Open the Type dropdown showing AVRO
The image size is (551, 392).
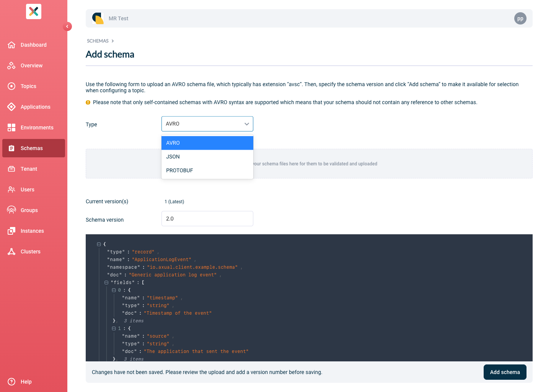(x=207, y=124)
